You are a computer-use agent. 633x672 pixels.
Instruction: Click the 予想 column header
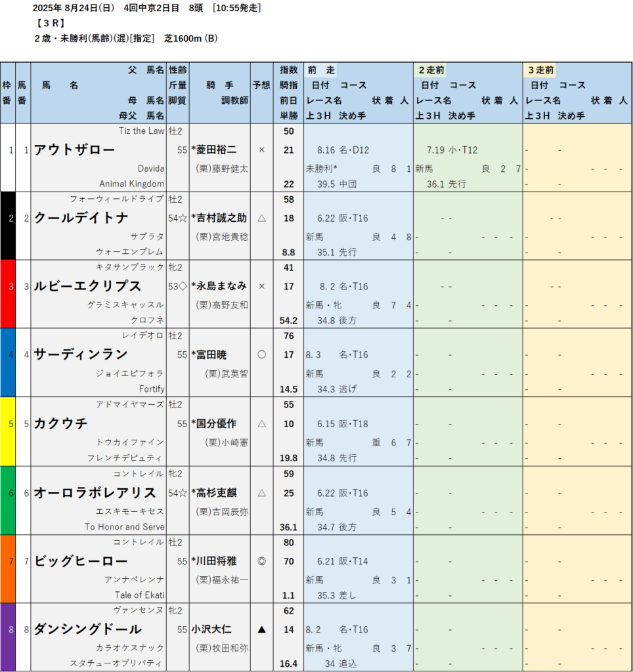point(261,85)
